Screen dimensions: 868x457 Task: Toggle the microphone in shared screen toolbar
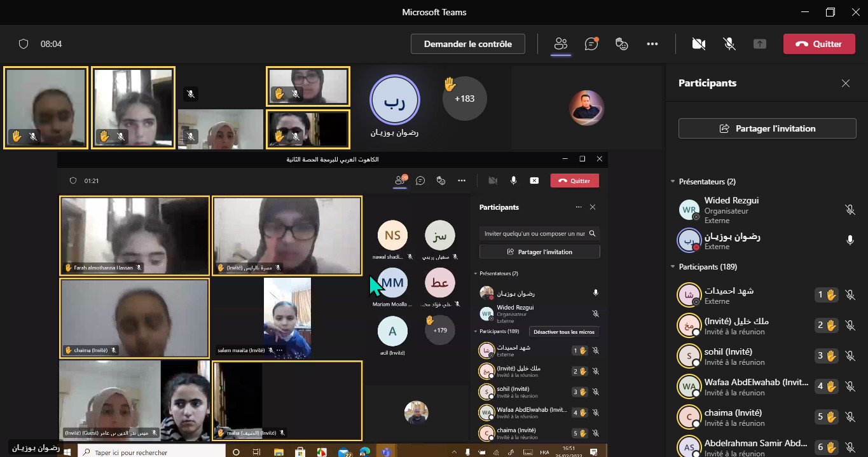point(513,181)
